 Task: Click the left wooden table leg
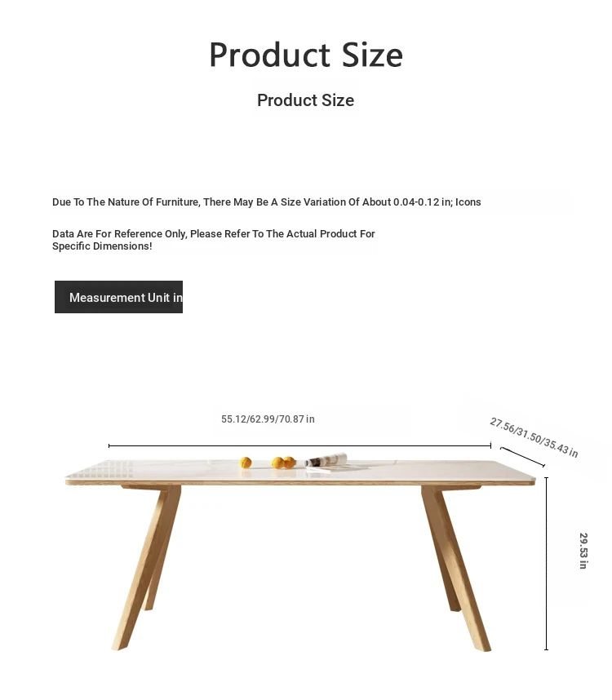coord(148,568)
